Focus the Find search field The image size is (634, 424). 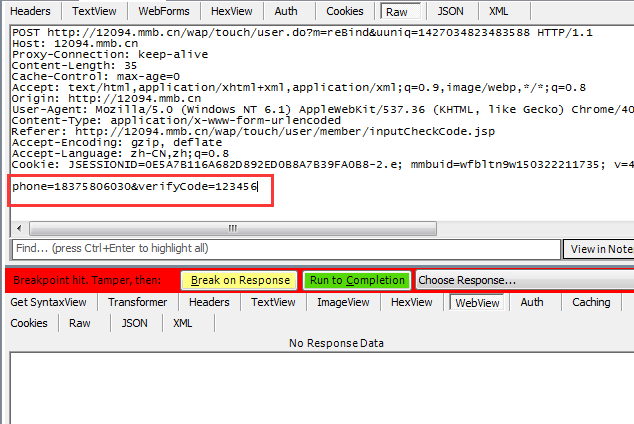286,249
